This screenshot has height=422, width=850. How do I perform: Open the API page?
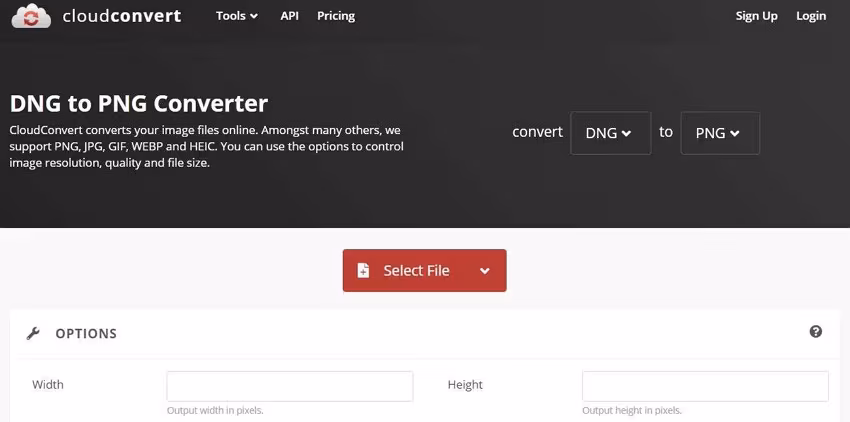pyautogui.click(x=289, y=16)
